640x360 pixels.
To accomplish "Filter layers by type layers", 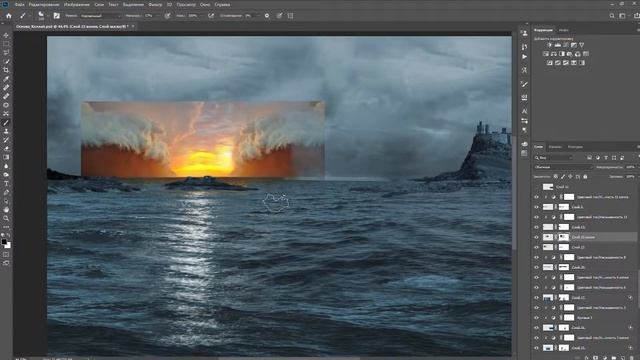I will click(606, 158).
